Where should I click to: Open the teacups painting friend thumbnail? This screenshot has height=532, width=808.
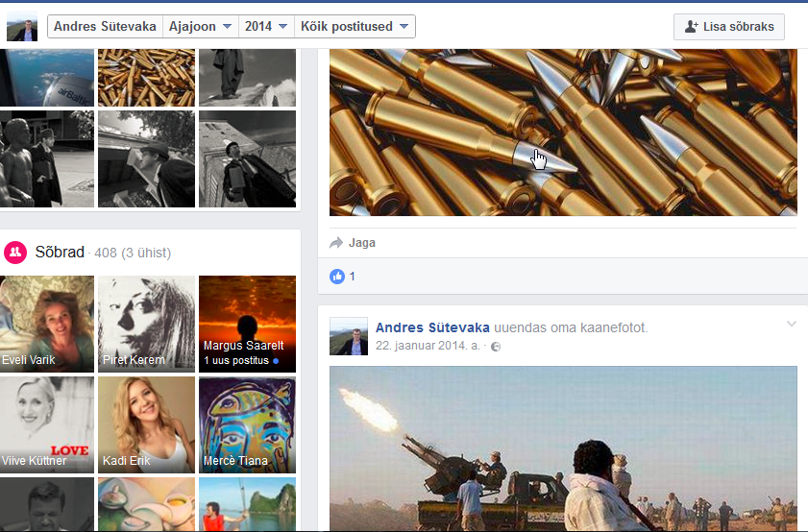pos(146,504)
